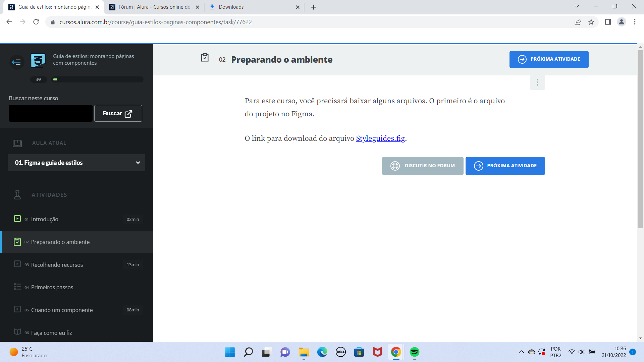Open the Recolhendo recursos activity
Screen dimensions: 644x362
tap(77, 264)
